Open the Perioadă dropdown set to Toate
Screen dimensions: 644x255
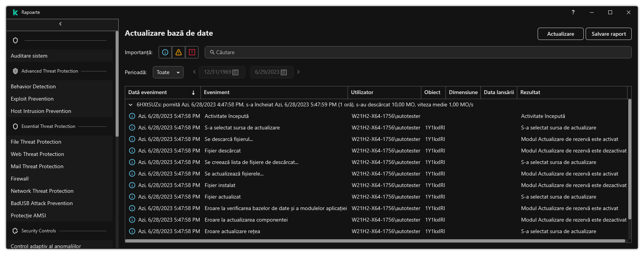tap(168, 72)
